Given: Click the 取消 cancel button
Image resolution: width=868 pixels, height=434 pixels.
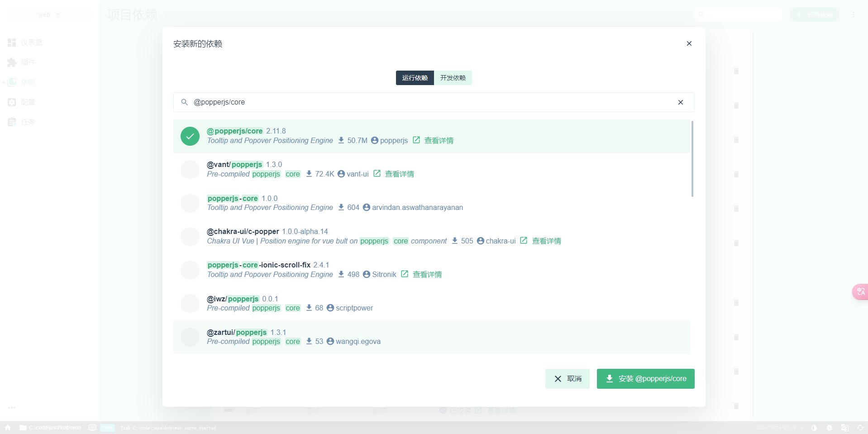Looking at the screenshot, I should tap(568, 379).
